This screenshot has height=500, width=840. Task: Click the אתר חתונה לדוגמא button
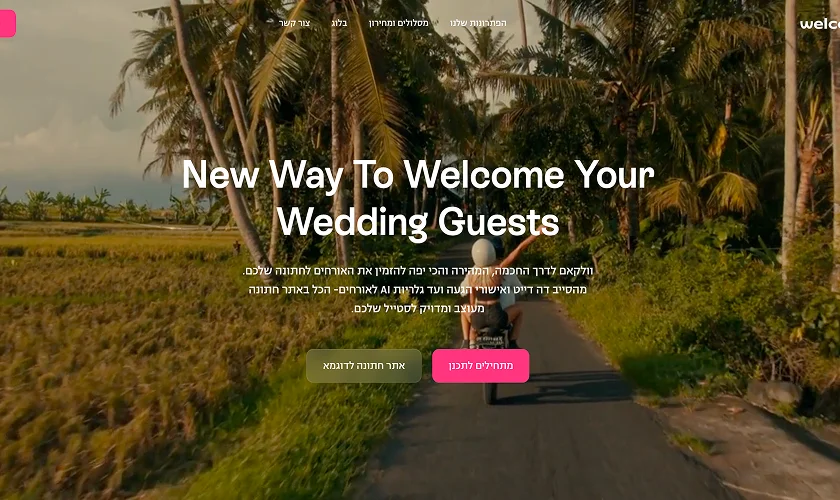[x=364, y=365]
